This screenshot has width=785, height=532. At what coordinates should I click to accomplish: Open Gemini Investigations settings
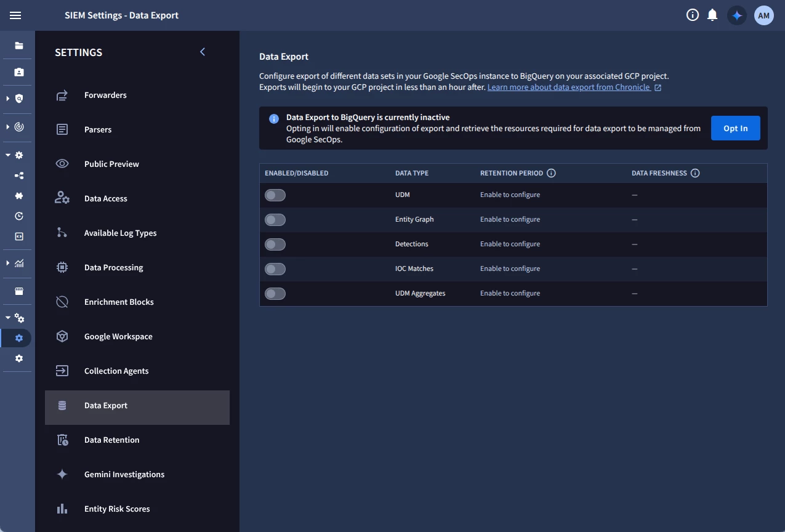point(137,475)
